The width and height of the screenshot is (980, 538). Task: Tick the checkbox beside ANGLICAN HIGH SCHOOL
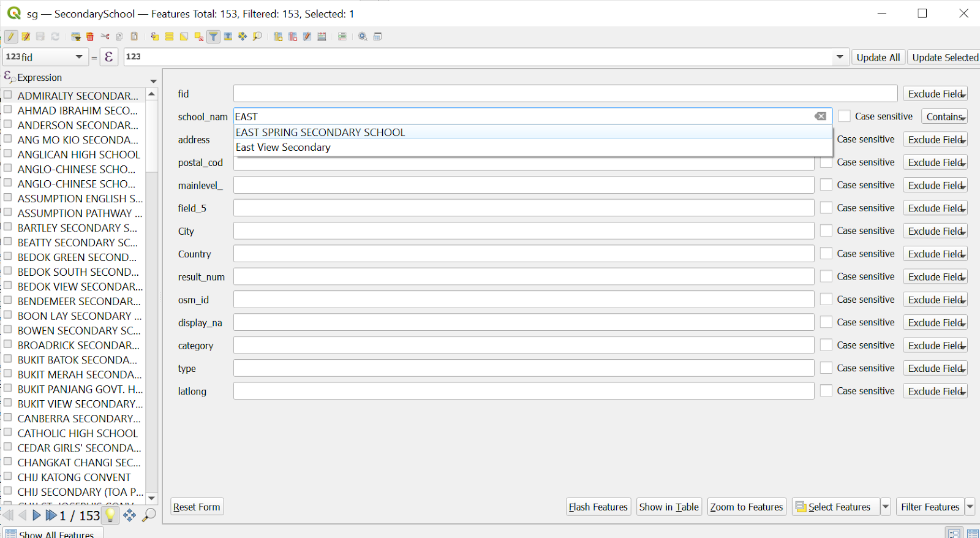pyautogui.click(x=8, y=154)
